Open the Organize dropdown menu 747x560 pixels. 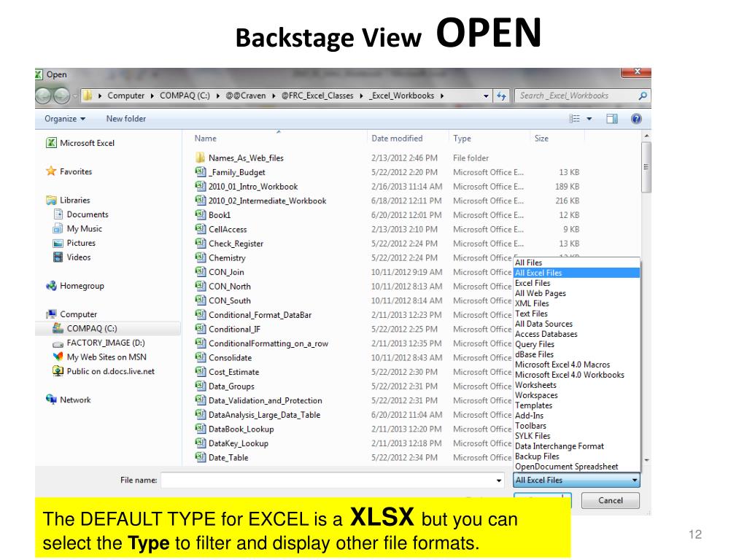tap(65, 119)
